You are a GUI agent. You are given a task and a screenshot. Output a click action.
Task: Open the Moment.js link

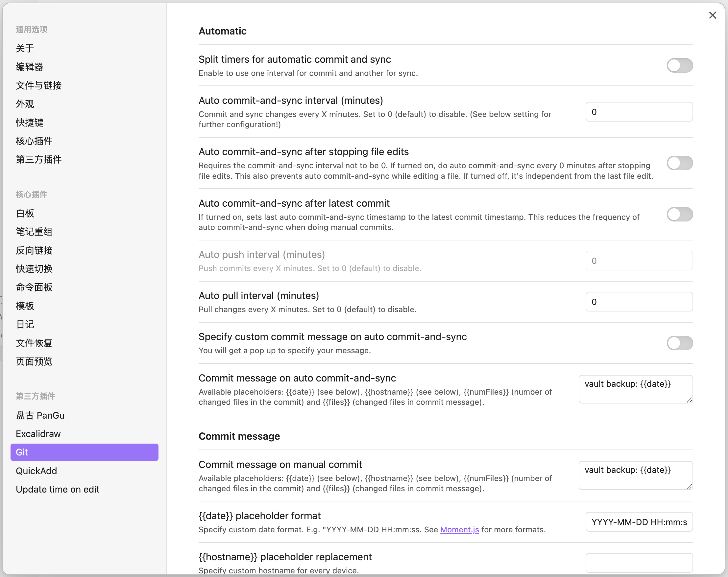tap(459, 530)
